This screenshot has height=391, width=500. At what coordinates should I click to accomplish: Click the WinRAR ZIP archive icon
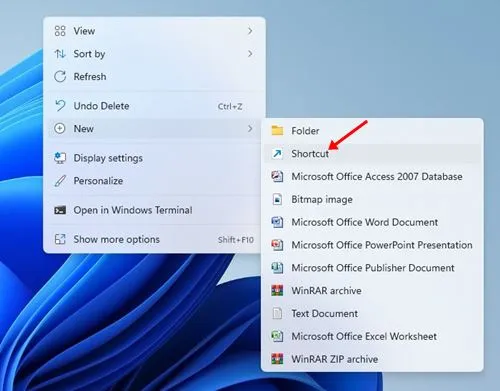tap(277, 359)
